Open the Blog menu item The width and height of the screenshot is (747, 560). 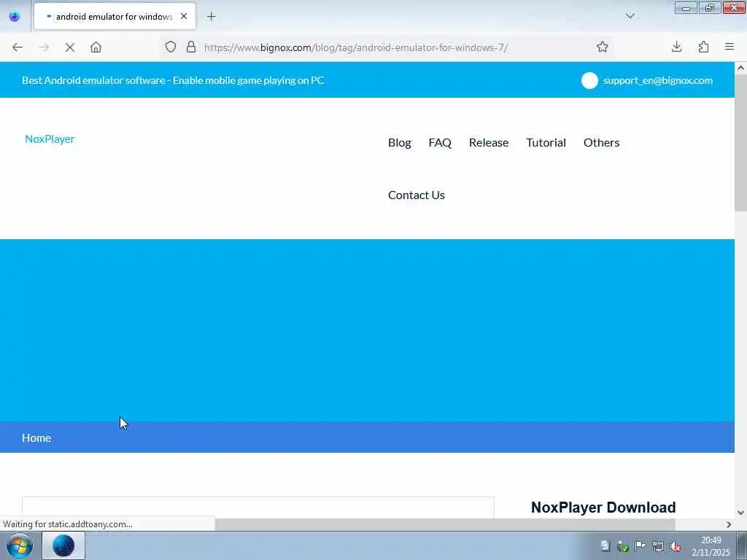[399, 142]
